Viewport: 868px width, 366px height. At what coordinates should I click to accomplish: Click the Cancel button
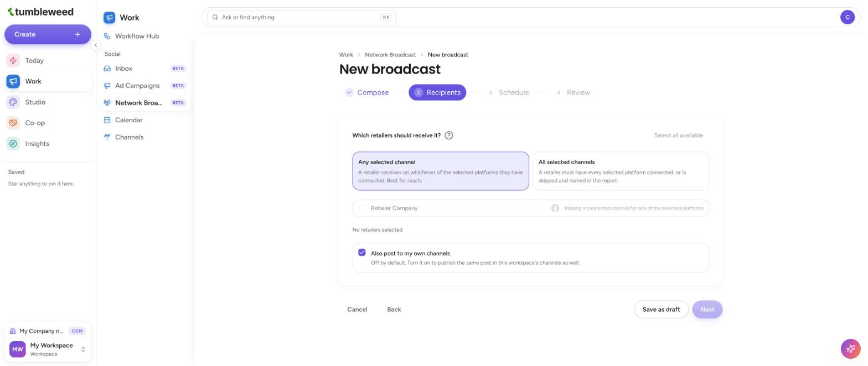[357, 310]
